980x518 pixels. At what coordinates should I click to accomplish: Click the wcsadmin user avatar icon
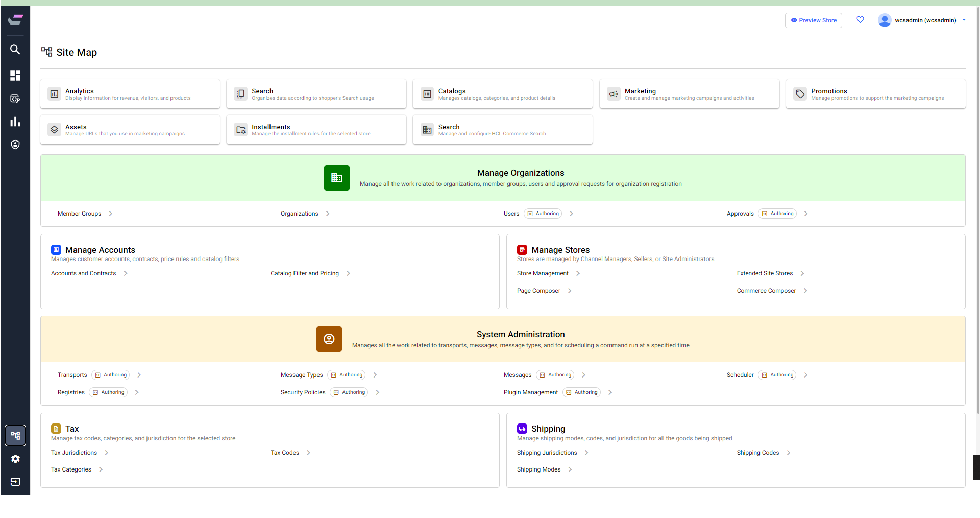pyautogui.click(x=885, y=20)
